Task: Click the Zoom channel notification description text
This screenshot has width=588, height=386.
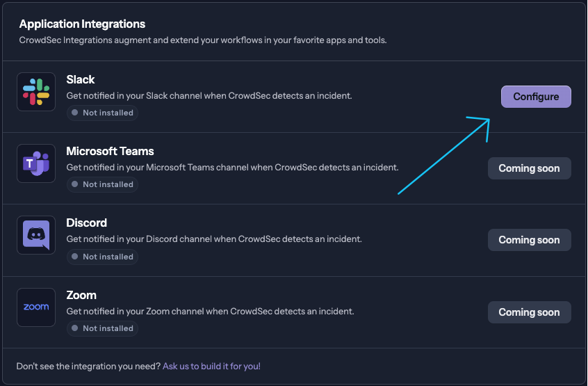Action: point(210,311)
